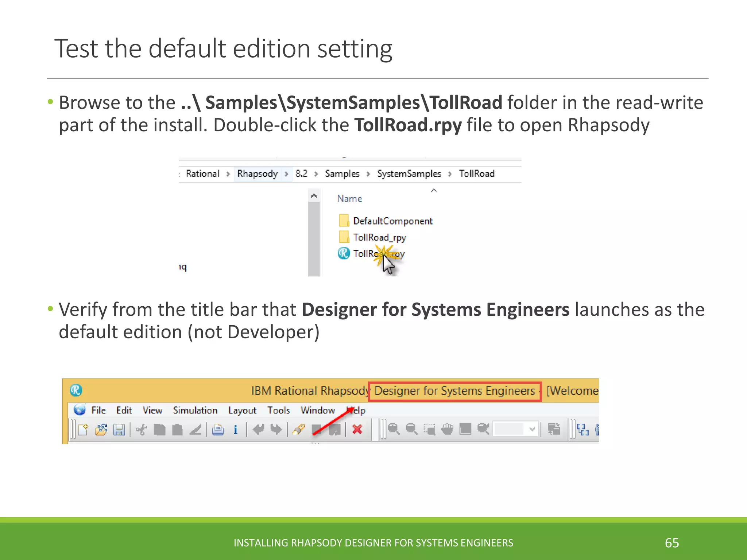747x560 pixels.
Task: Expand breadcrumb chevron after SystemSamples
Action: pos(450,174)
